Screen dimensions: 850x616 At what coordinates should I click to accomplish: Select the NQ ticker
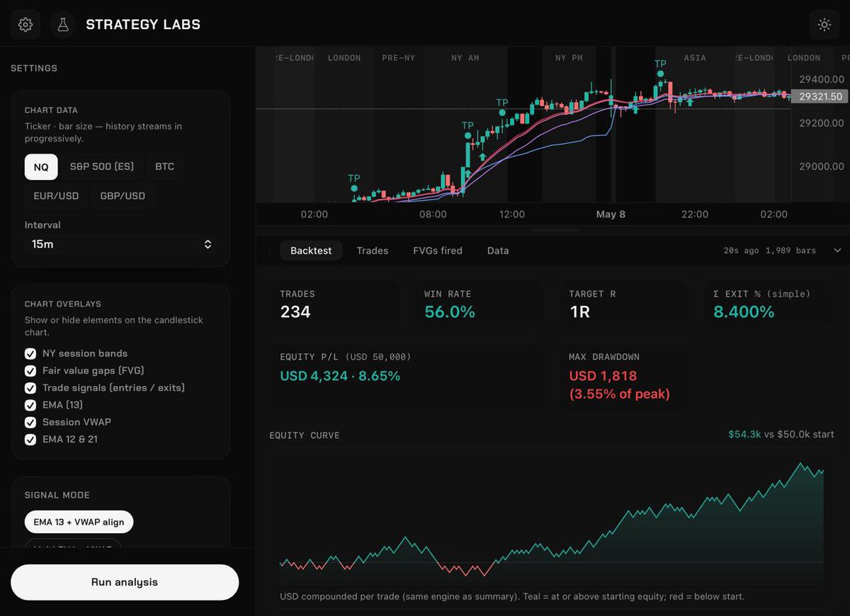pyautogui.click(x=41, y=167)
